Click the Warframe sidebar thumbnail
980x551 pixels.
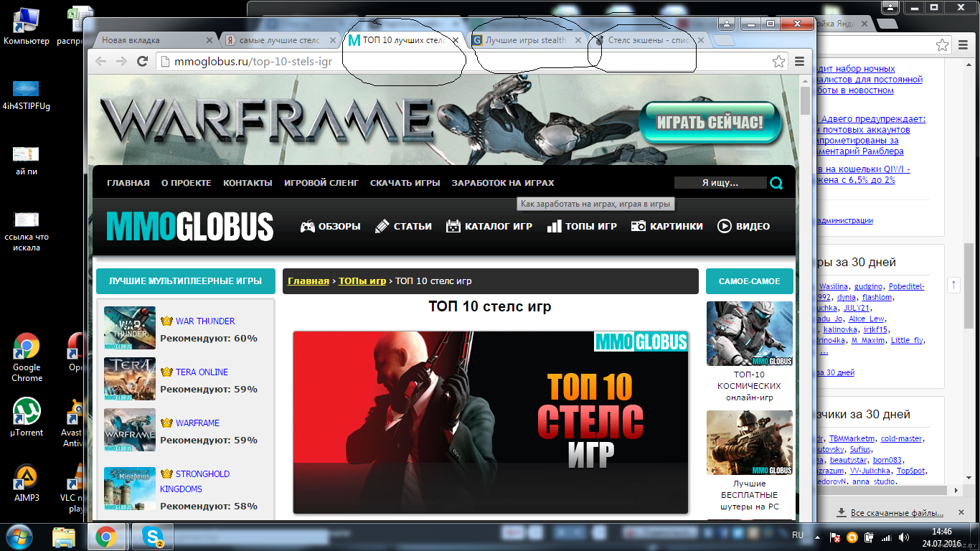[130, 430]
